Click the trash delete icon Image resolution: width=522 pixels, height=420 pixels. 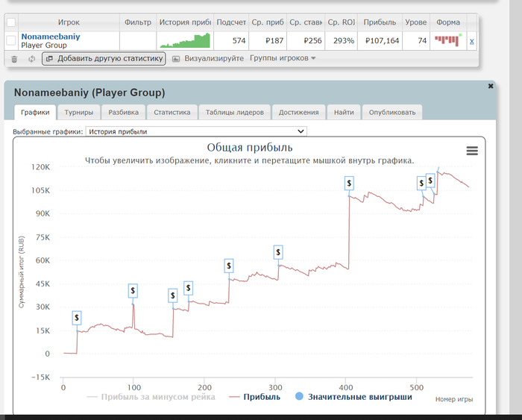(x=13, y=58)
